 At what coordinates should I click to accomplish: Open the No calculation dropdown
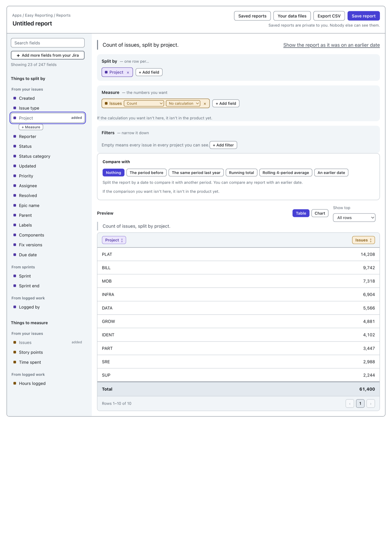(x=183, y=104)
